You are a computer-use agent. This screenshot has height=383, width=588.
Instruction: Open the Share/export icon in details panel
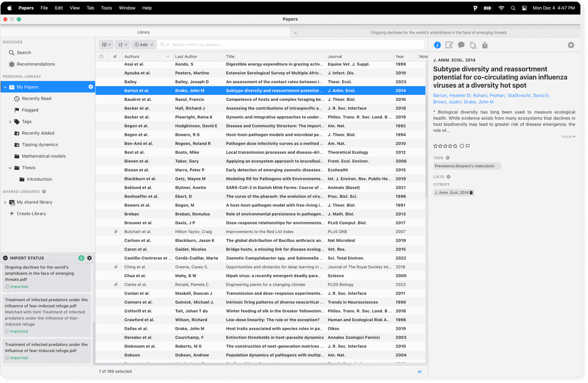pyautogui.click(x=484, y=45)
